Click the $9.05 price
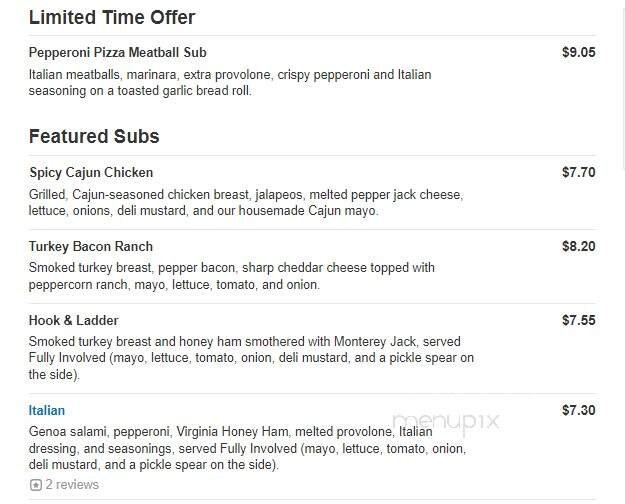625x504 pixels. pyautogui.click(x=578, y=53)
